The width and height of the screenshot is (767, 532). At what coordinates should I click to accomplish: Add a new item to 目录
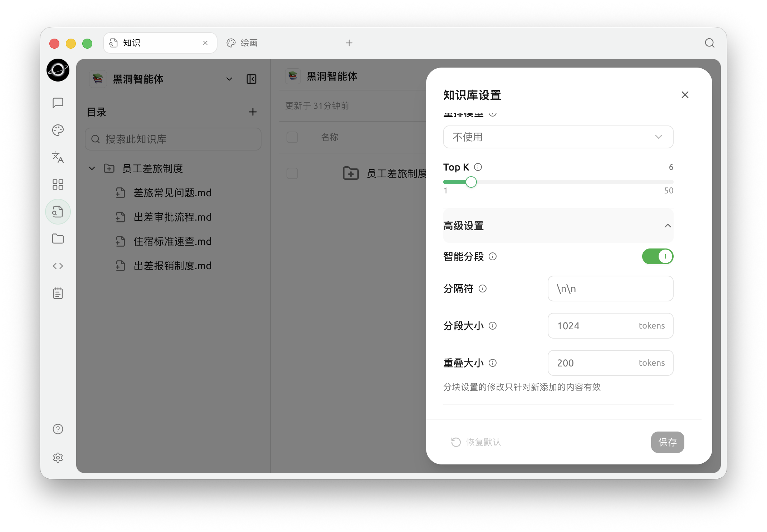click(253, 112)
